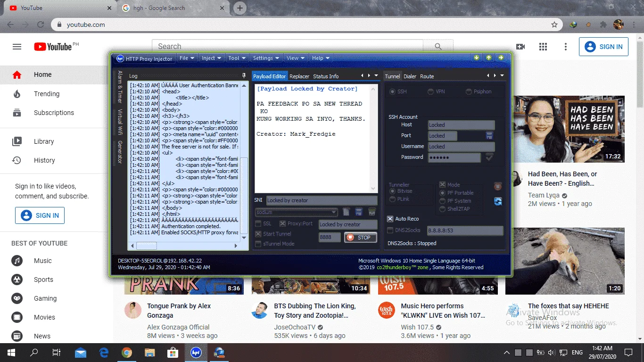644x362 pixels.
Task: Open tab list dropdown in Payload Editor panel
Action: click(x=376, y=75)
